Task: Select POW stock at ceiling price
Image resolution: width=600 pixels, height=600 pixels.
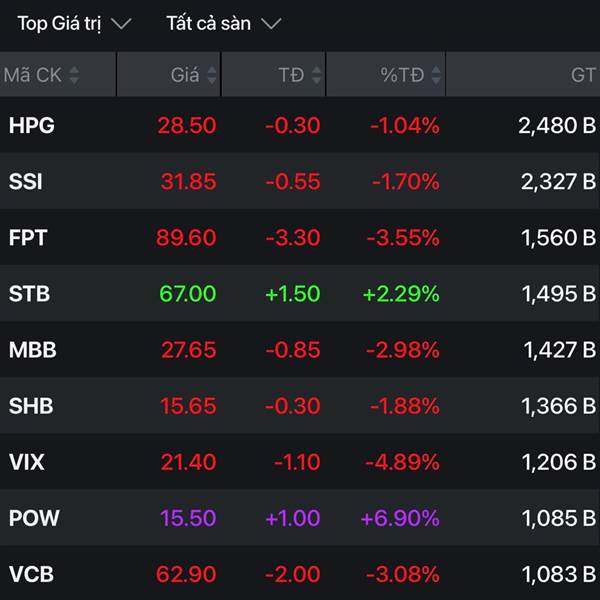Action: pos(300,518)
